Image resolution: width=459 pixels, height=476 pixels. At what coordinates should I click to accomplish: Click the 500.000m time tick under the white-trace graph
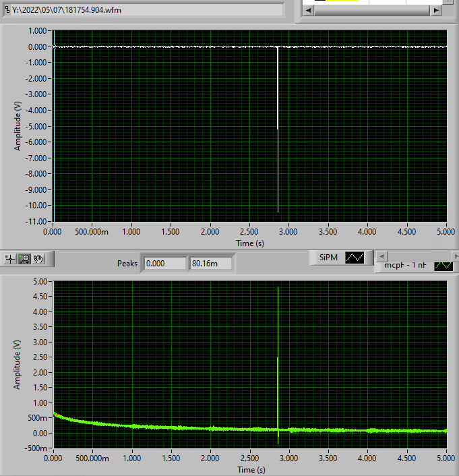coord(92,232)
